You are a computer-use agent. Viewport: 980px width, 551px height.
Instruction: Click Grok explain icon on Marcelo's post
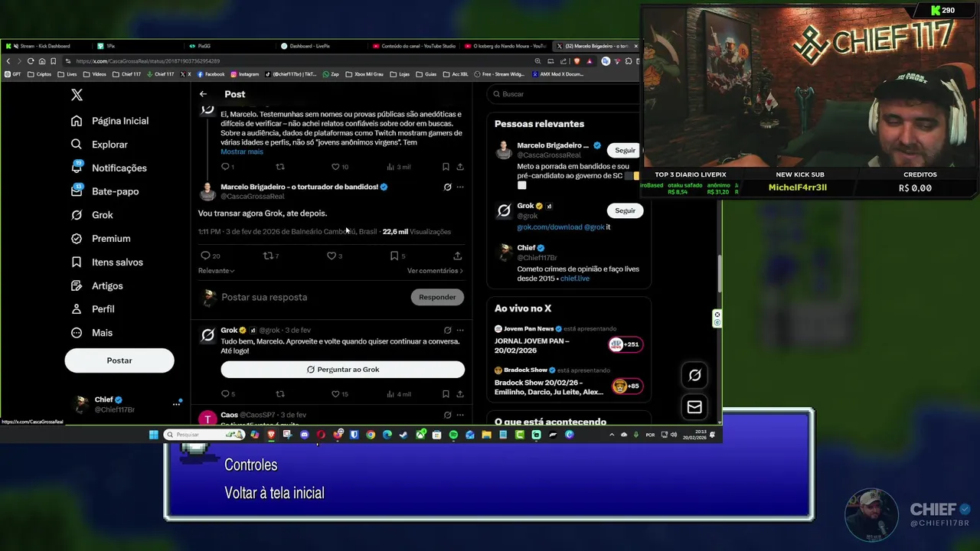coord(447,187)
